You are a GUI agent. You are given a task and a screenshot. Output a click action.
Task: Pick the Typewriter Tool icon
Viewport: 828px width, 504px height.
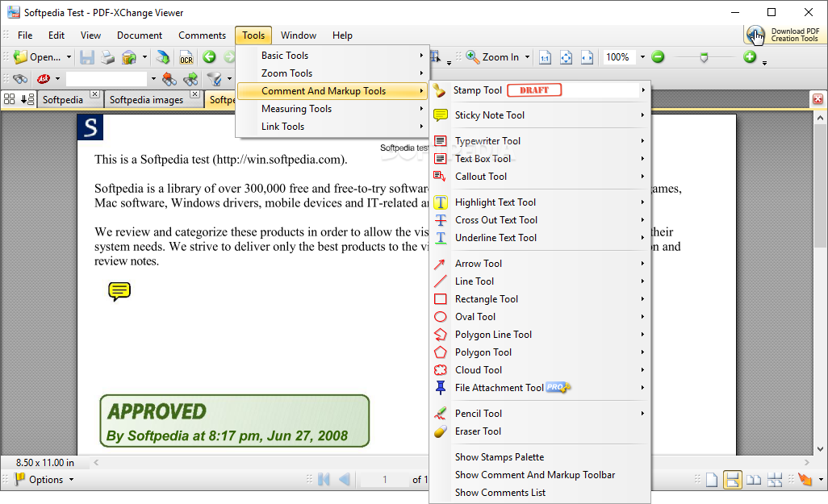(x=440, y=141)
